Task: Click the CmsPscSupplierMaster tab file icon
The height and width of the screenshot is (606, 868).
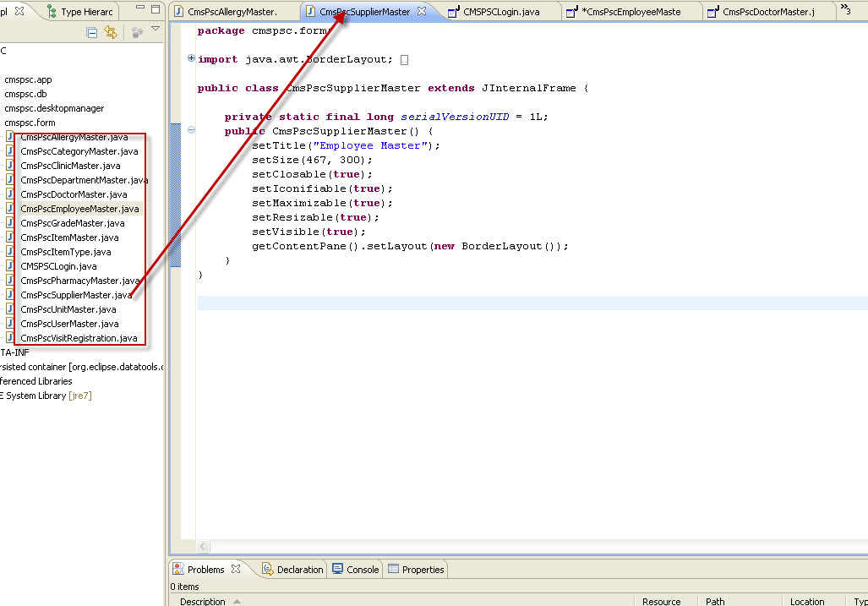Action: click(310, 12)
